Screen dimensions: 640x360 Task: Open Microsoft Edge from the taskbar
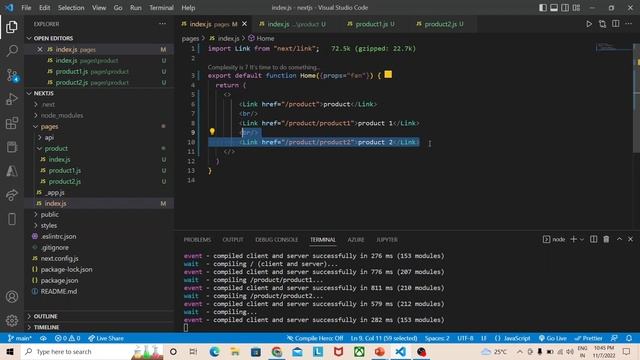point(214,352)
